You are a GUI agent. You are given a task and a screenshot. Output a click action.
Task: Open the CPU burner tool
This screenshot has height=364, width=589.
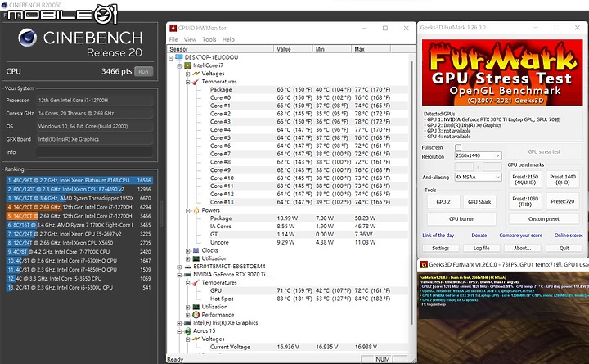(x=461, y=219)
